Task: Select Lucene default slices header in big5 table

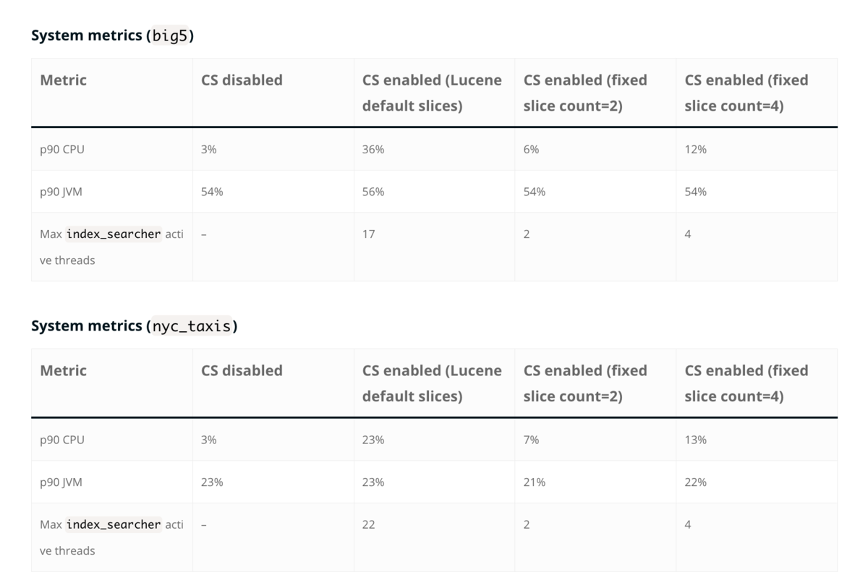Action: coord(432,93)
